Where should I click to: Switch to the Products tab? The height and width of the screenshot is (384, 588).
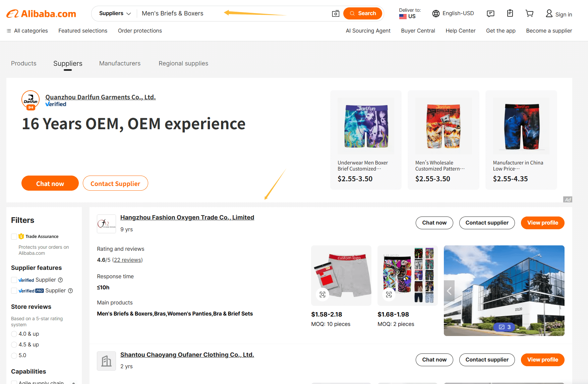coord(23,63)
